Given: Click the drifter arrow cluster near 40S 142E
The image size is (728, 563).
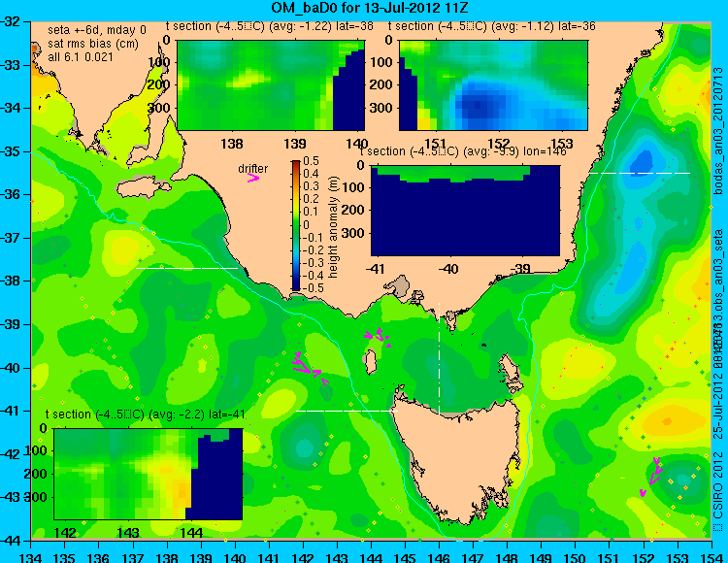Looking at the screenshot, I should click(x=309, y=367).
